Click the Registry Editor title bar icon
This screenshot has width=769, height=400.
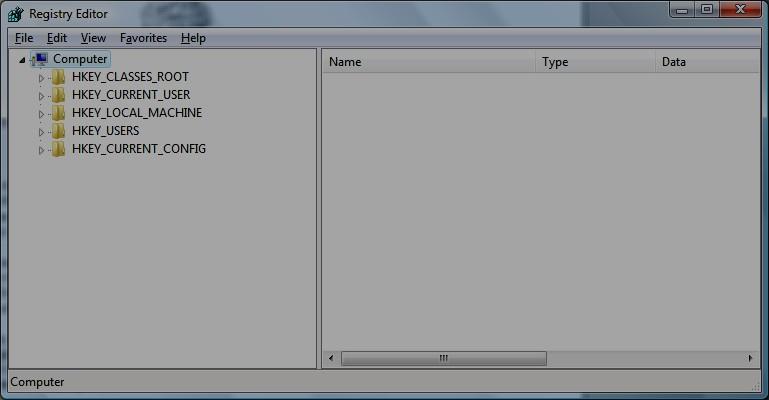click(15, 14)
